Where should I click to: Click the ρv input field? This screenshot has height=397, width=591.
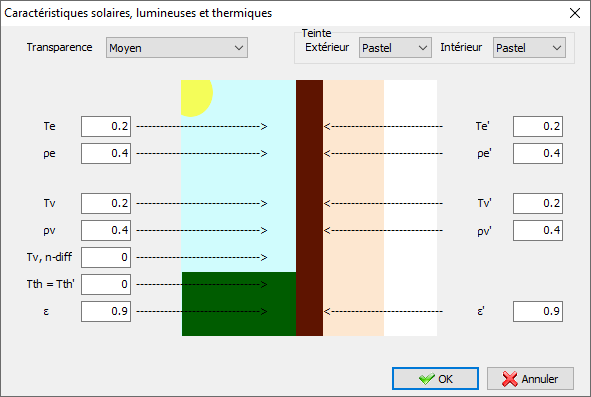(x=106, y=230)
